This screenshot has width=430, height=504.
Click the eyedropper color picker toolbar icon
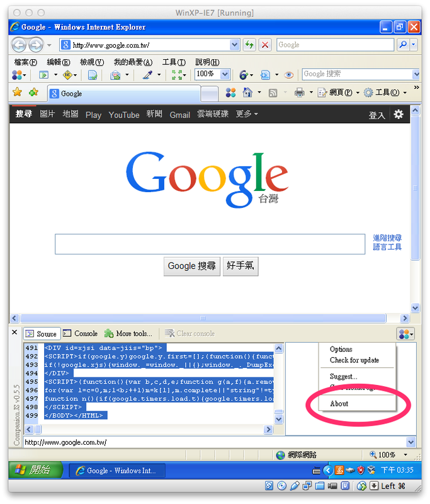pos(147,75)
